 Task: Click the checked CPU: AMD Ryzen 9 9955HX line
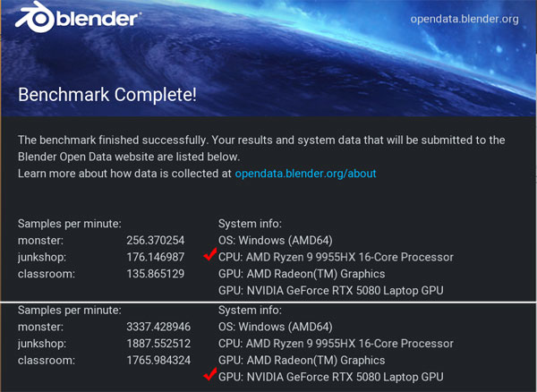point(336,257)
